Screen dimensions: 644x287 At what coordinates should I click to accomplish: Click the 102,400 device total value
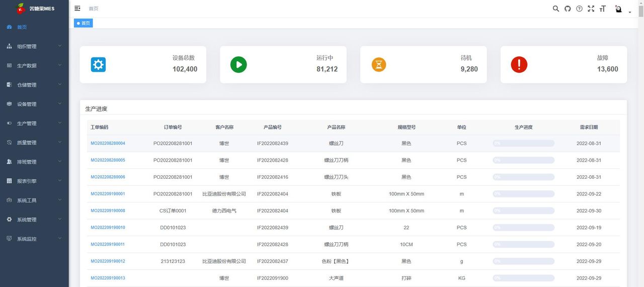[185, 69]
